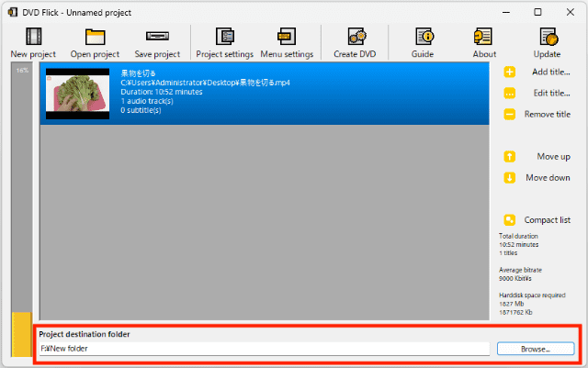588x368 pixels.
Task: Click the yellow Move down arrow icon
Action: 509,178
